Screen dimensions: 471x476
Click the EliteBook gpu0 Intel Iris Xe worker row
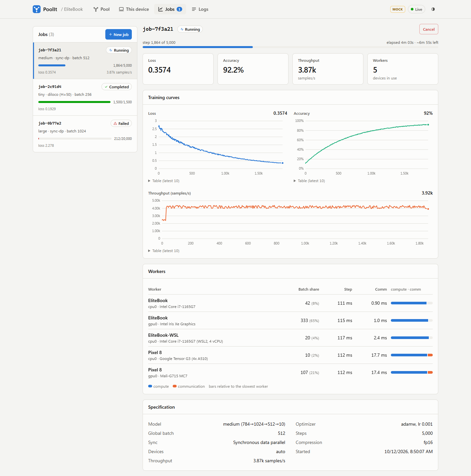click(x=290, y=320)
